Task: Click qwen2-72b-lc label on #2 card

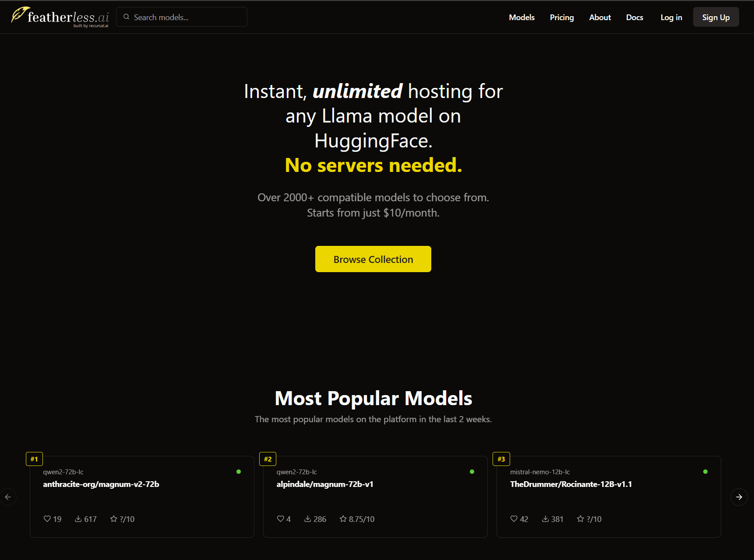Action: [296, 472]
